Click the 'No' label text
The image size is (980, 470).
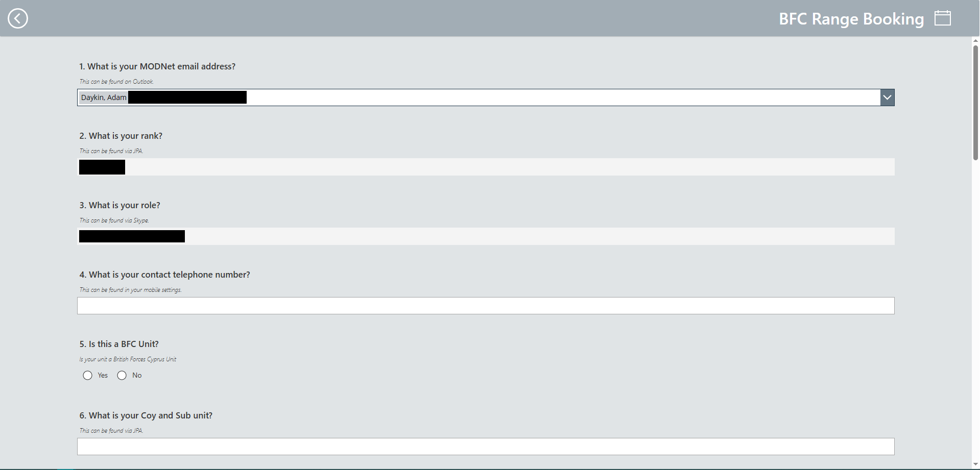click(137, 376)
